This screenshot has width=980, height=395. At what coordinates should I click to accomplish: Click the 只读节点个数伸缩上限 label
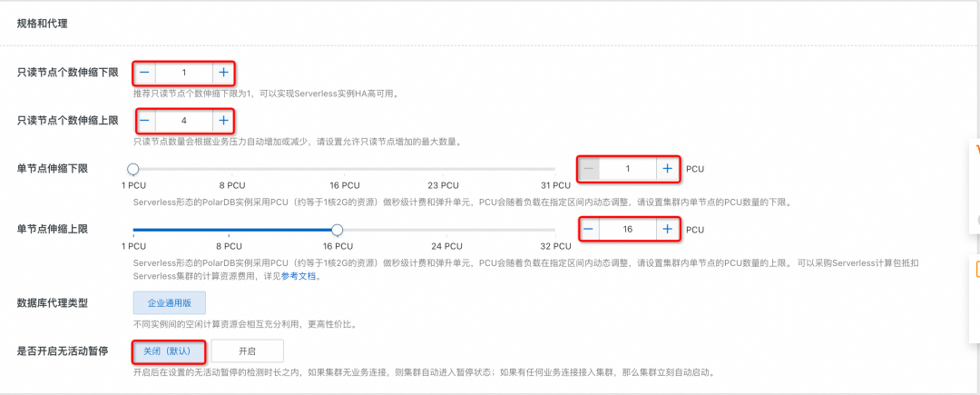(67, 120)
